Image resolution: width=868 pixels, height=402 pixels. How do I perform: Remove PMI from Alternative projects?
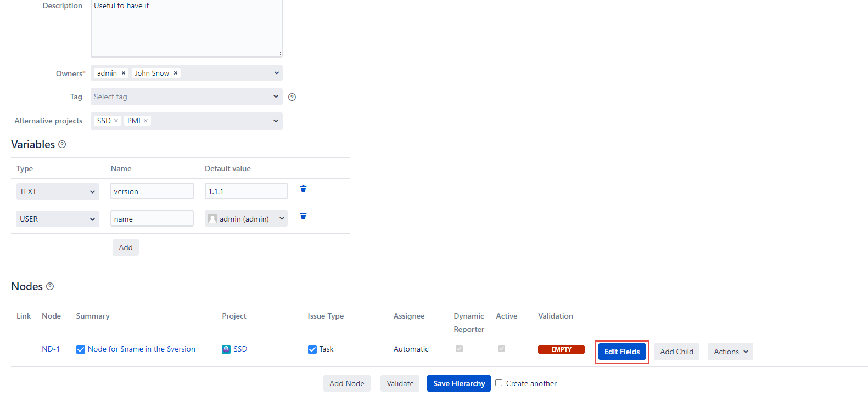(x=146, y=121)
